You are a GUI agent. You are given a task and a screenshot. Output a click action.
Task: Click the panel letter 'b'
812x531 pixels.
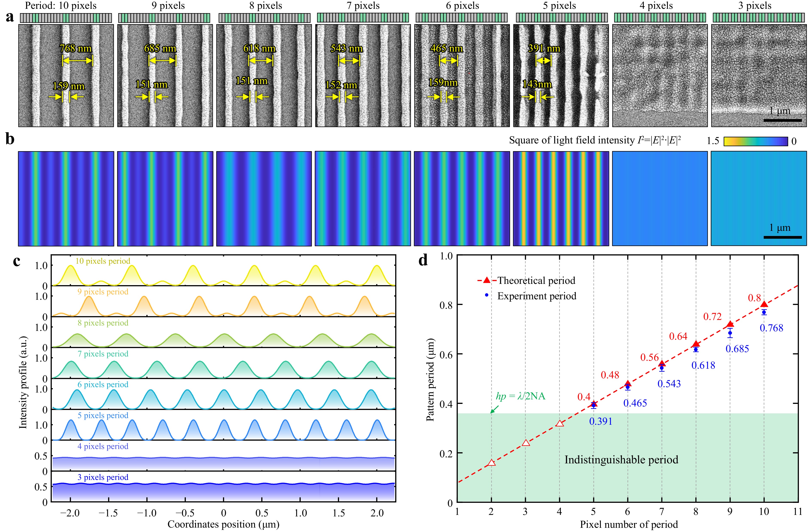(x=10, y=139)
